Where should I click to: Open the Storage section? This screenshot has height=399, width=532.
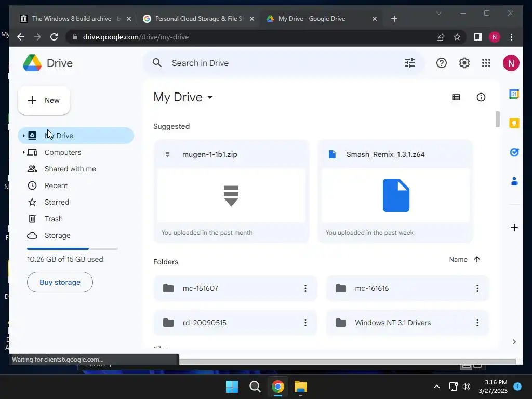click(x=57, y=235)
